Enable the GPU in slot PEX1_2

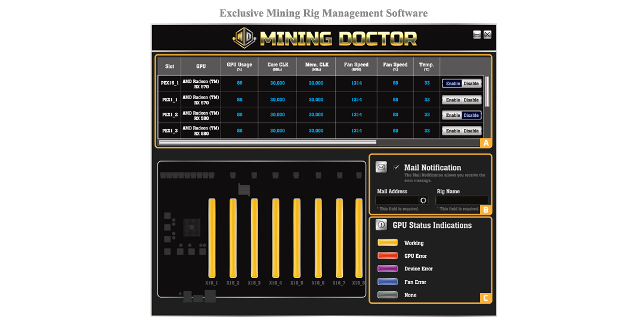pyautogui.click(x=453, y=115)
